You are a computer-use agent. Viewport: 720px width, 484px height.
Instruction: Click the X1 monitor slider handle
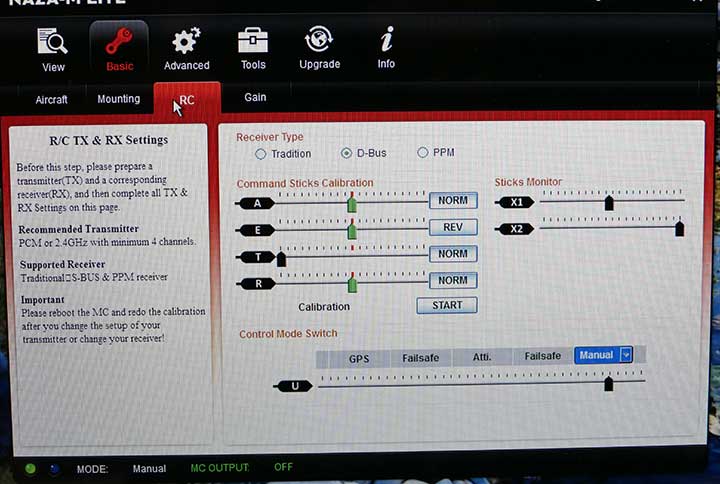(609, 203)
